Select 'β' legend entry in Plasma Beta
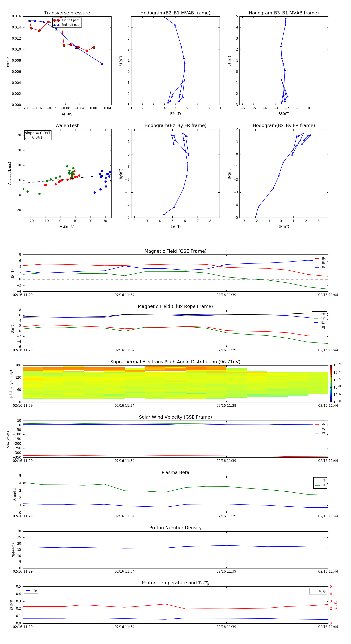Screen dimensions: 351x644 [x=320, y=485]
